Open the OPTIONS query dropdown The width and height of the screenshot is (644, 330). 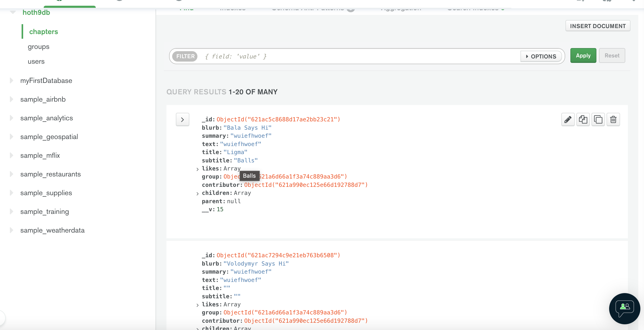pos(541,56)
